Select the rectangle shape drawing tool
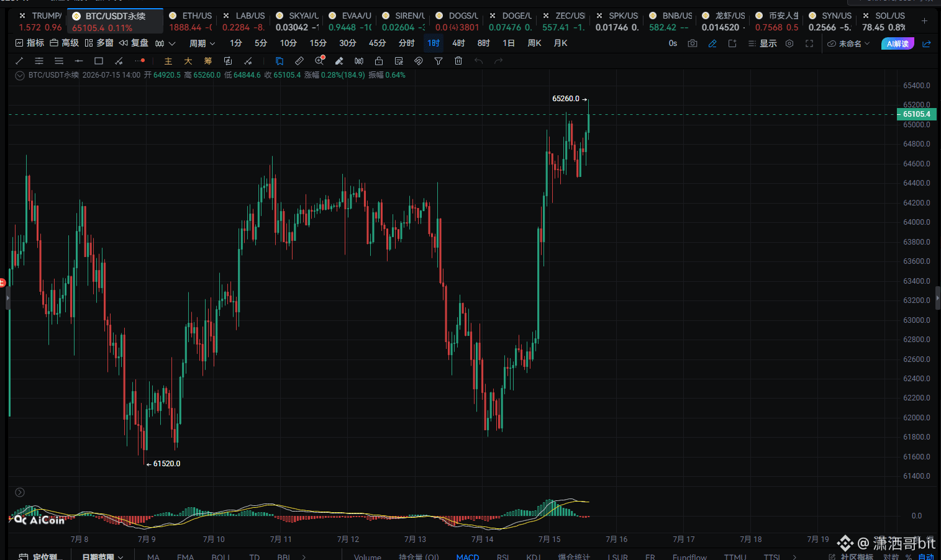 tap(99, 61)
